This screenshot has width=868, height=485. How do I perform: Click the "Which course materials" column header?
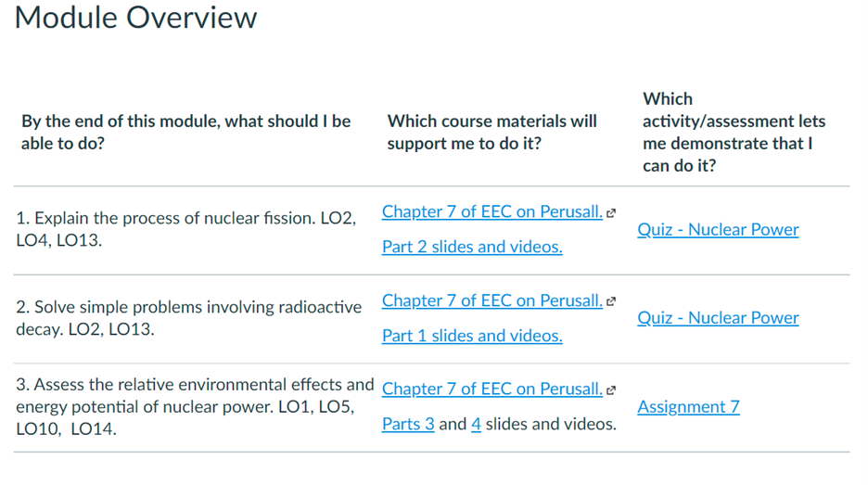point(491,132)
